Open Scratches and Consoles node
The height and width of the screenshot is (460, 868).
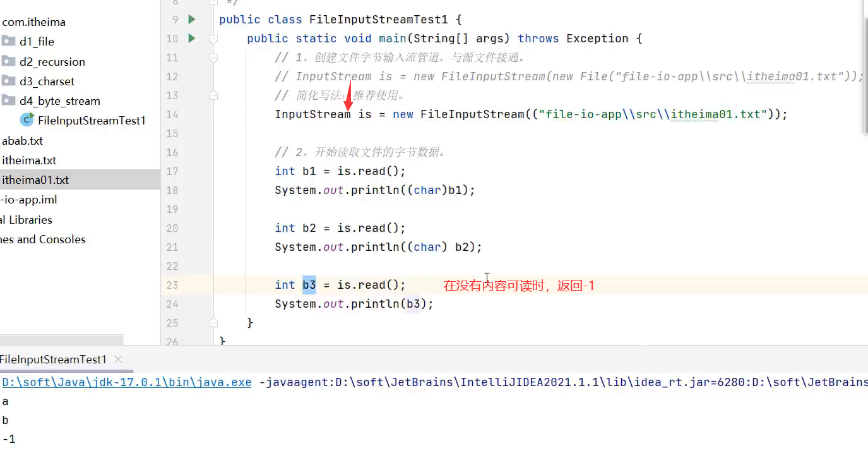click(43, 239)
